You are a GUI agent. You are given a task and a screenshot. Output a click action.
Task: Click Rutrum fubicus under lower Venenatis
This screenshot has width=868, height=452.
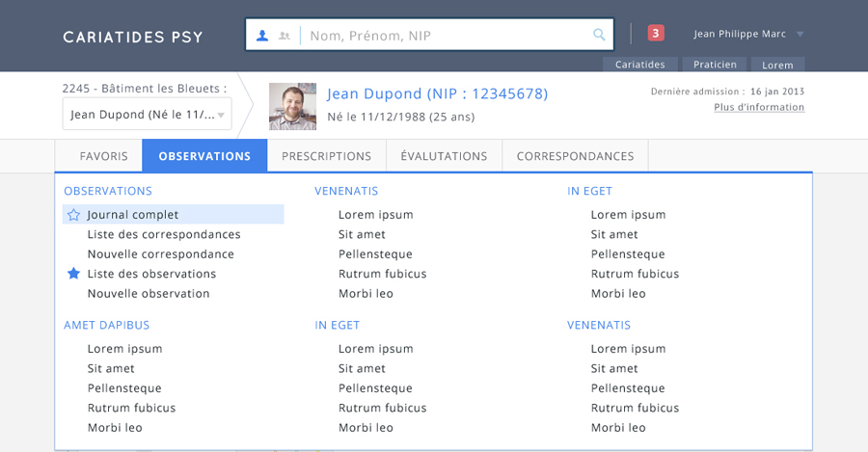pos(635,408)
